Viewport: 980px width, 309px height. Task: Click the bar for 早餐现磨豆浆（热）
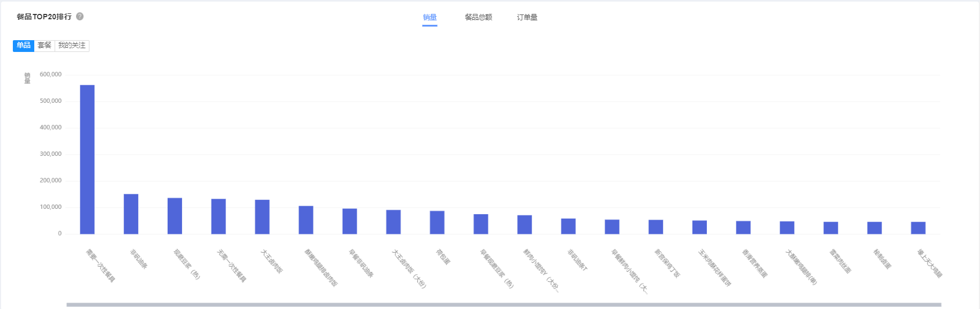[481, 224]
